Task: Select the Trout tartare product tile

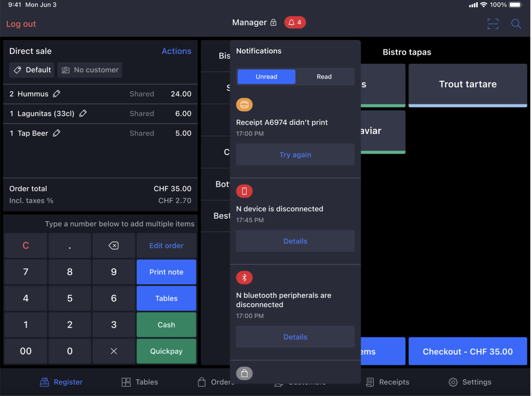Action: (467, 85)
